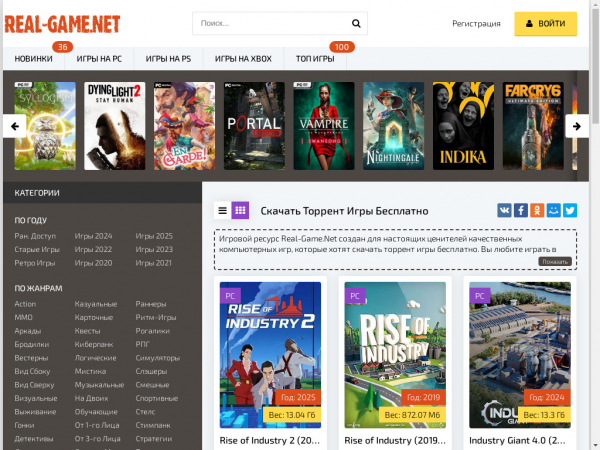This screenshot has height=450, width=600.
Task: Select the Старые Игры category
Action: click(x=37, y=249)
